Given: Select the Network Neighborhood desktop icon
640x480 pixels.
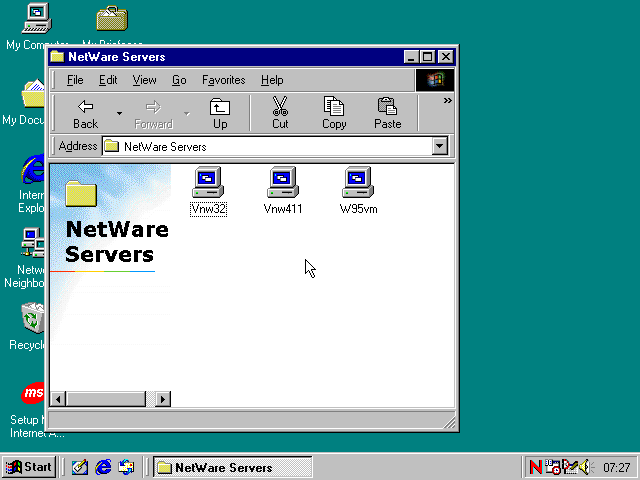Looking at the screenshot, I should [x=33, y=243].
